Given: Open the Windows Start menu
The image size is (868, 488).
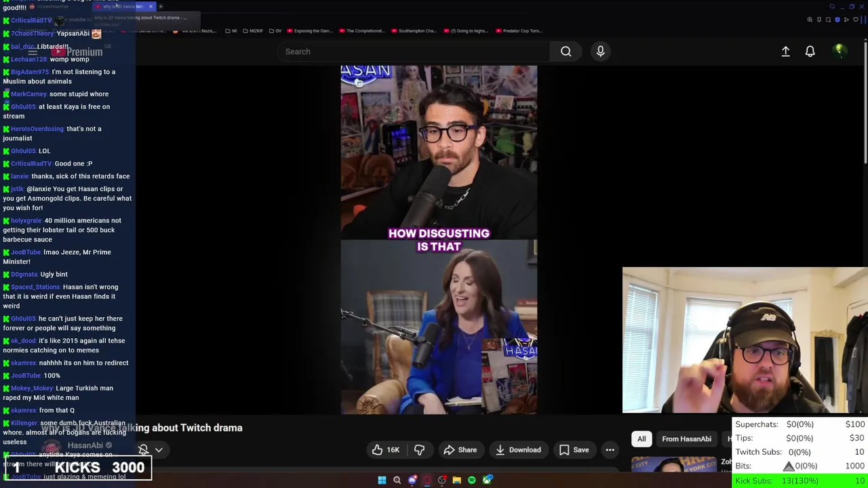Looking at the screenshot, I should click(x=382, y=481).
